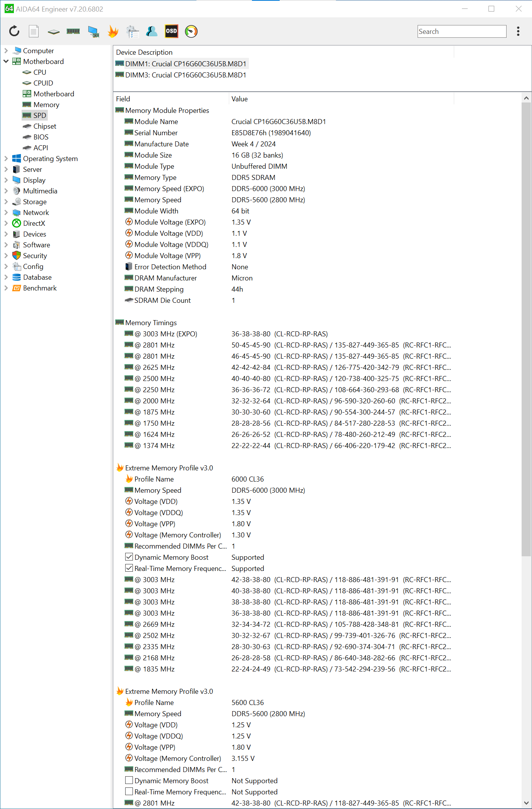
Task: Open the ACPI sidebar page
Action: [x=41, y=148]
